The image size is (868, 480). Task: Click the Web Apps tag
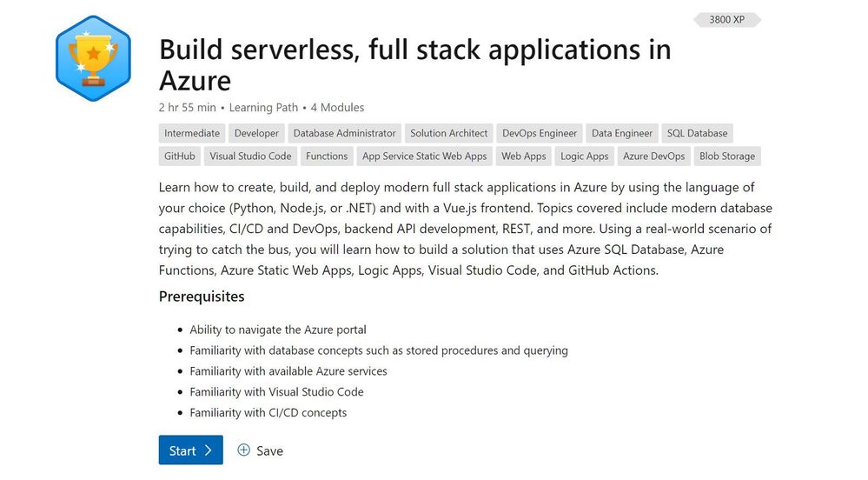[524, 157]
